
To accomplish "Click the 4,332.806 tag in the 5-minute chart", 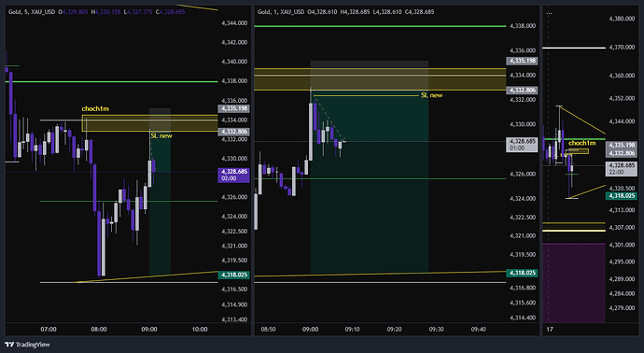I will tap(234, 132).
